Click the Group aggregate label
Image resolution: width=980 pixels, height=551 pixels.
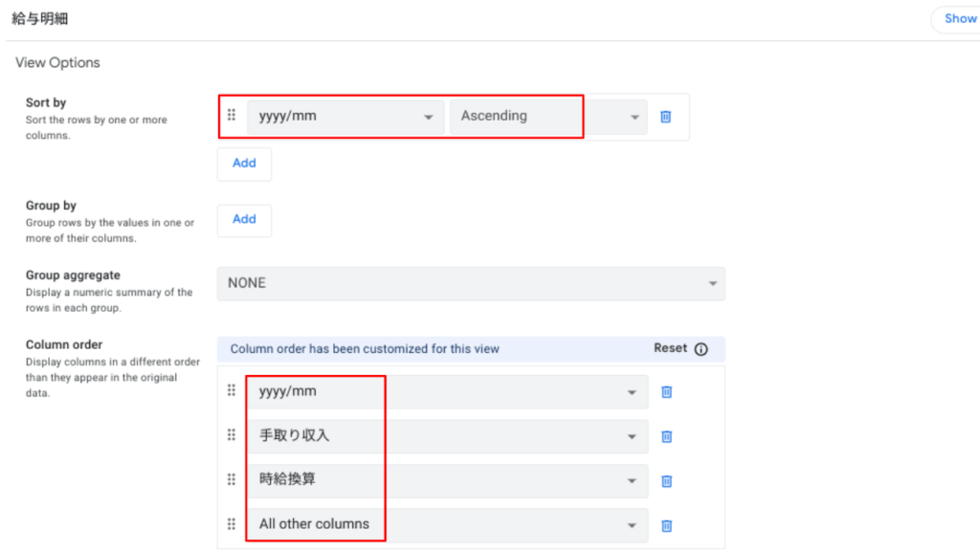pos(73,275)
